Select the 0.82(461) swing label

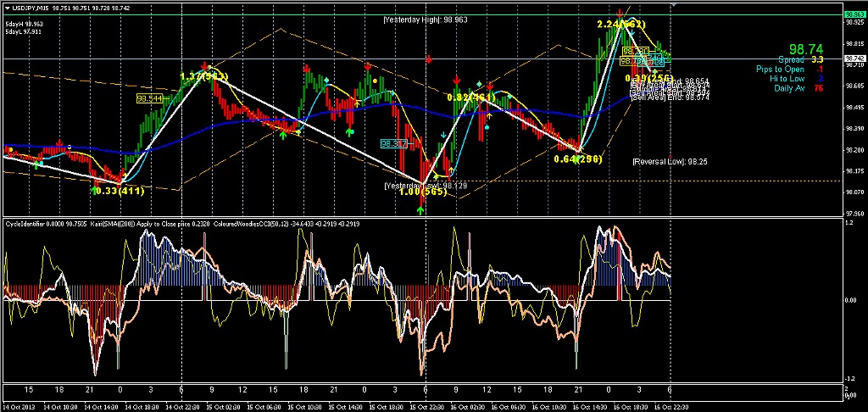click(x=470, y=98)
